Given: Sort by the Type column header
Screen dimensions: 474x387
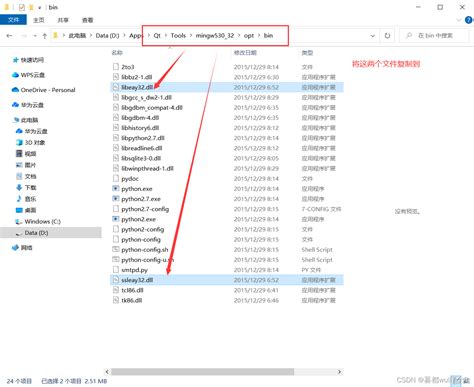Looking at the screenshot, I should [307, 53].
